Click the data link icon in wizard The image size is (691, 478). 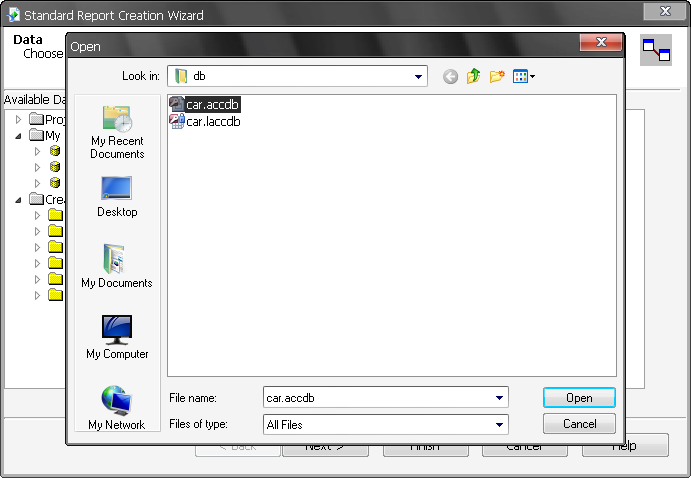click(656, 50)
